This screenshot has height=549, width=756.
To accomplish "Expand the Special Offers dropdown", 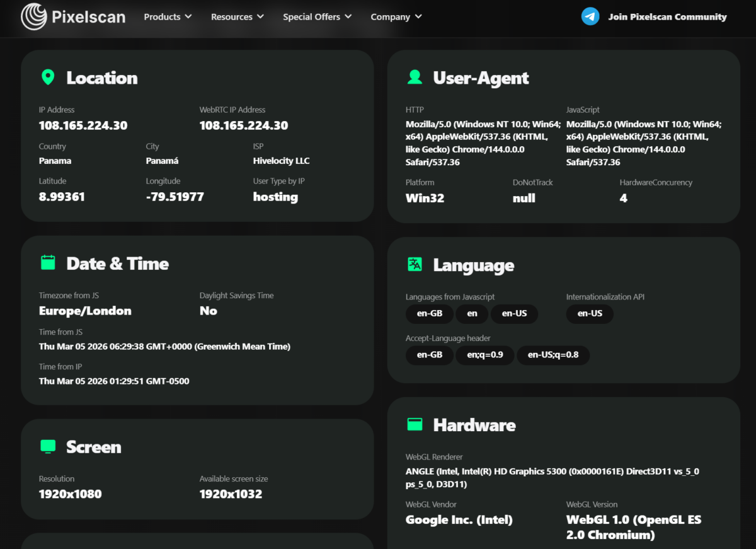I will [317, 17].
